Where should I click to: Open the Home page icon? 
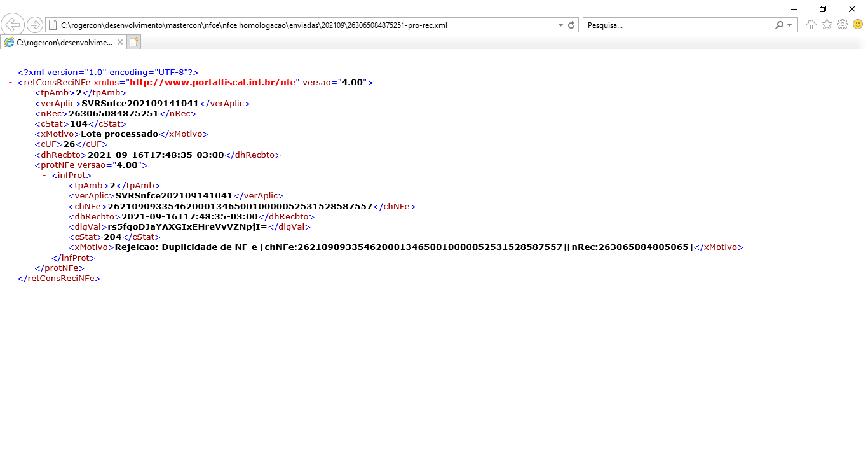point(811,25)
